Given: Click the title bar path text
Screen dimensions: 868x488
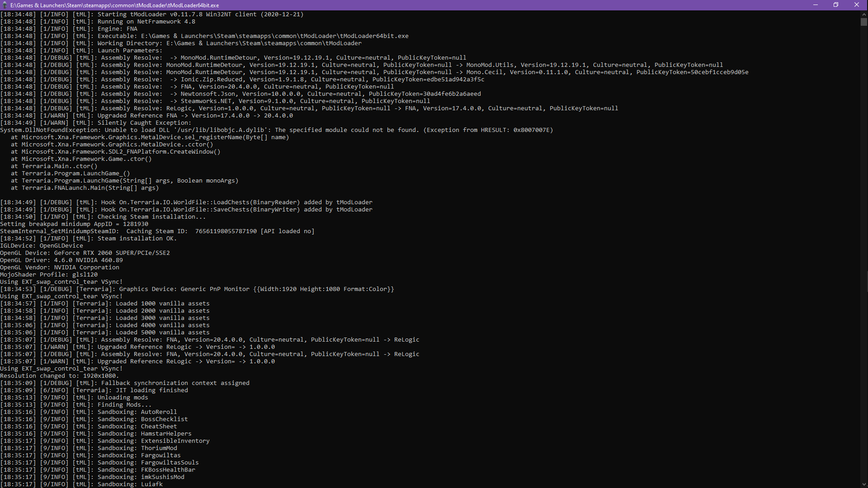Looking at the screenshot, I should point(115,5).
